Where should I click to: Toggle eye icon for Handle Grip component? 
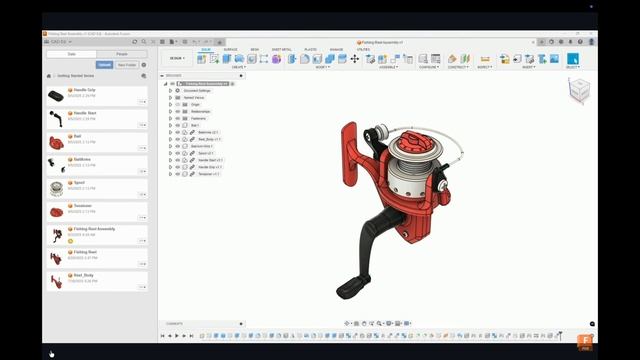click(x=178, y=167)
